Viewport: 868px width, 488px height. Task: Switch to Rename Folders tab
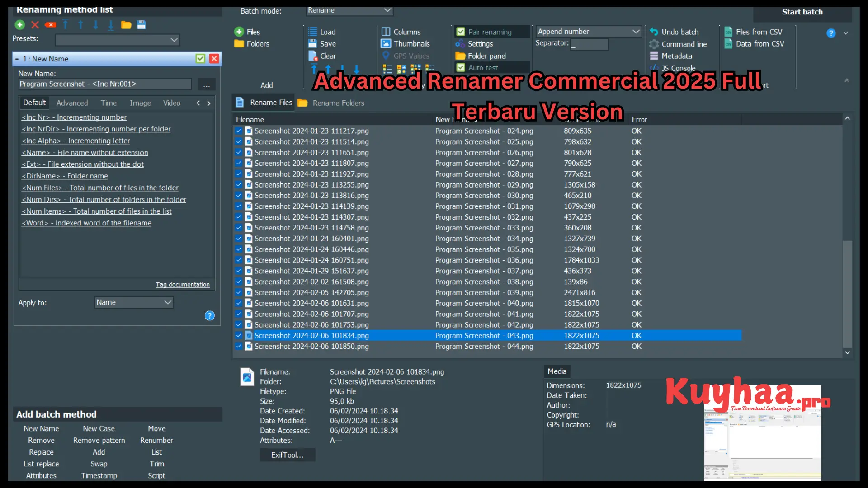(337, 103)
